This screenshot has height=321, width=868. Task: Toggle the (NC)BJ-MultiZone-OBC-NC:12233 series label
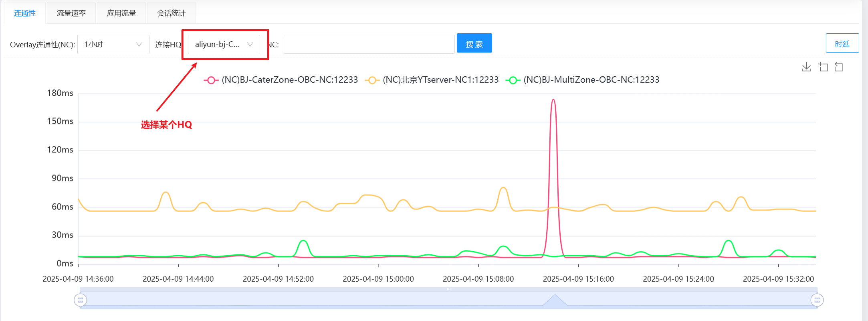point(591,80)
